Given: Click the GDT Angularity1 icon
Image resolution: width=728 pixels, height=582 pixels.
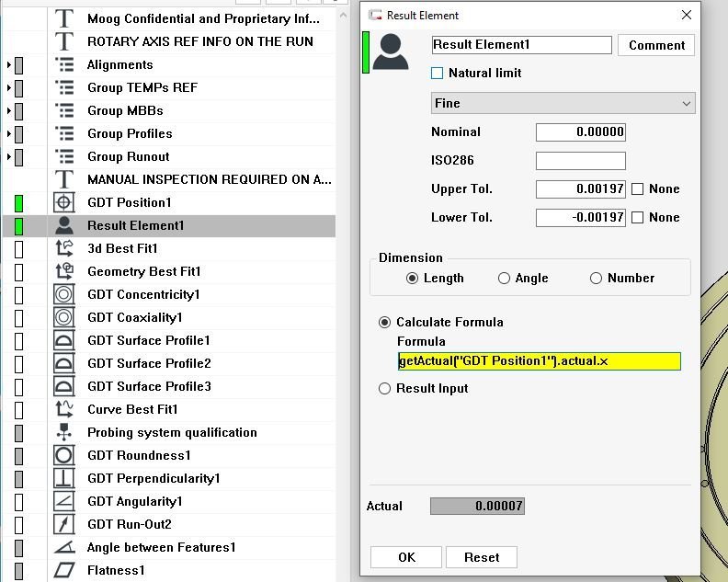Looking at the screenshot, I should coord(64,501).
